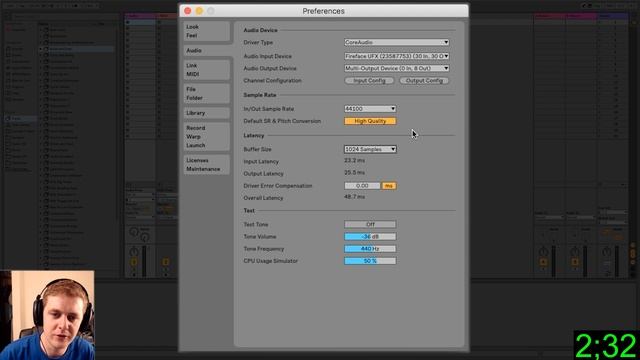Adjust the Tone Volume slider
This screenshot has width=640, height=360.
(x=370, y=236)
